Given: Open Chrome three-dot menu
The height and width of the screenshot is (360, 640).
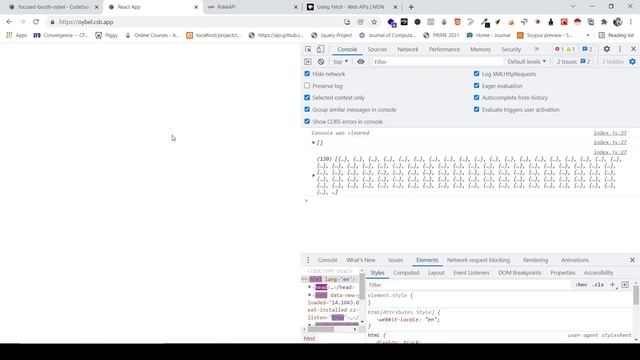Looking at the screenshot, I should click(x=631, y=22).
